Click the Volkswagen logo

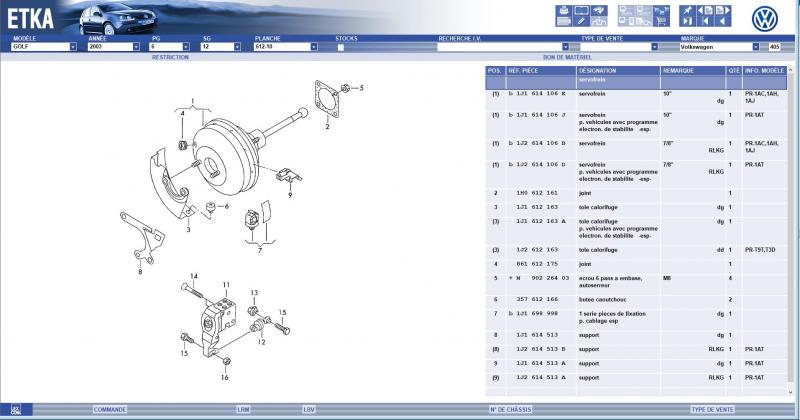(x=765, y=17)
